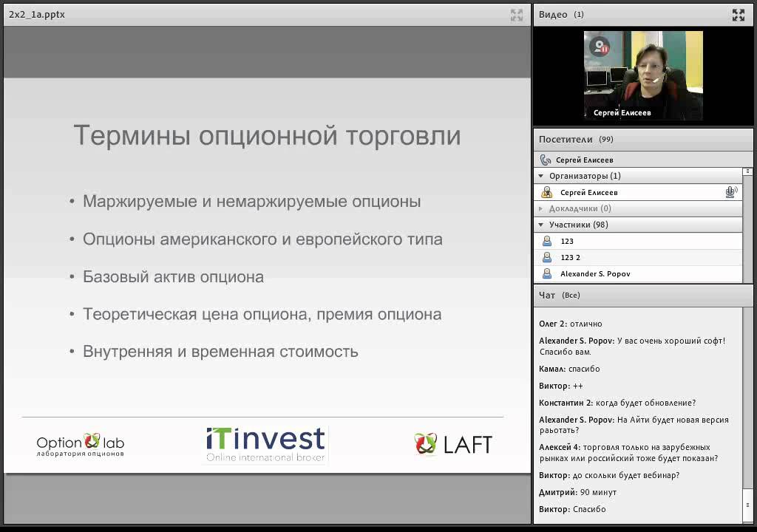This screenshot has width=757, height=532.
Task: Click the Видео (1) pod title
Action: point(561,15)
